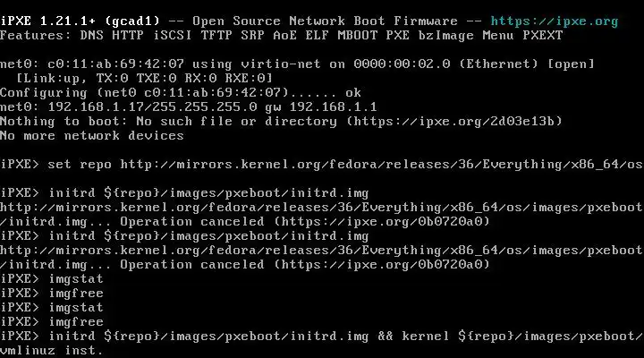Select the IP address 192.168.1.17
The width and height of the screenshot is (644, 358).
(85, 107)
